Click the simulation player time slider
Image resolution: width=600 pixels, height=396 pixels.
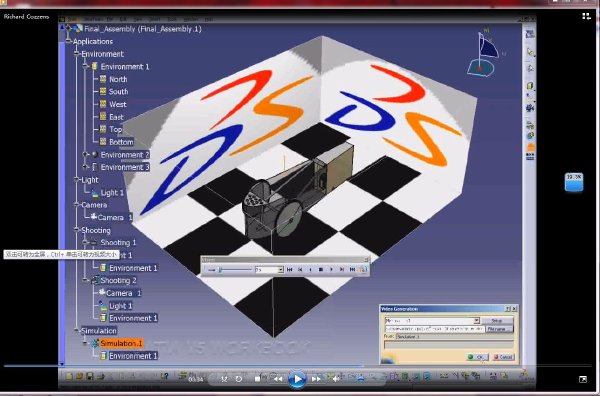tap(235, 270)
